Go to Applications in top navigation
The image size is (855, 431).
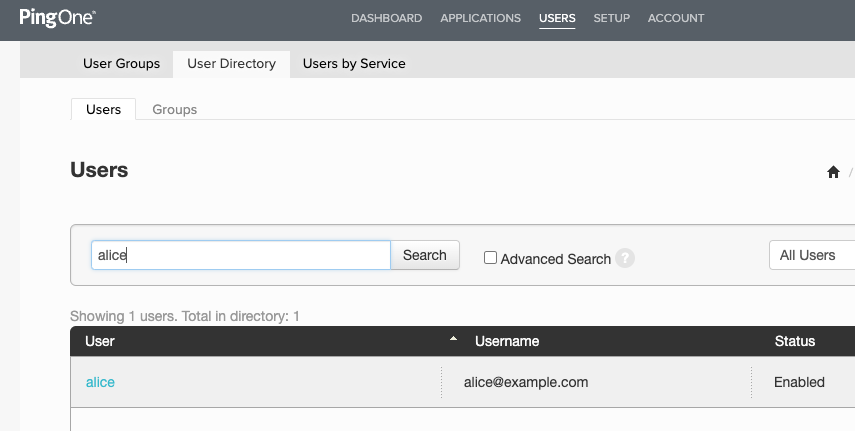[x=480, y=18]
